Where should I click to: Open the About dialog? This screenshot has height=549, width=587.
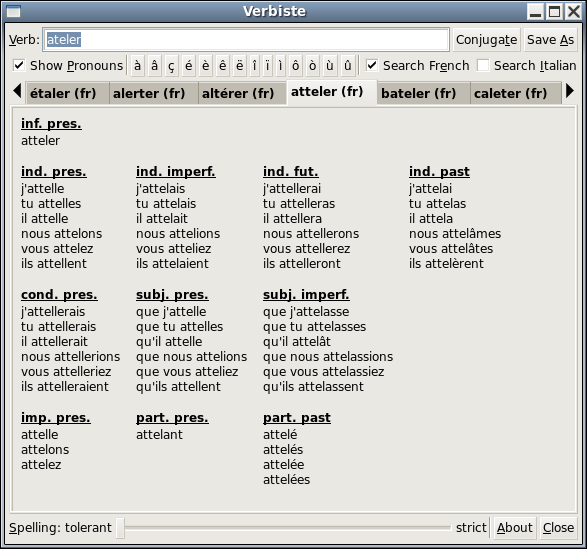point(514,528)
